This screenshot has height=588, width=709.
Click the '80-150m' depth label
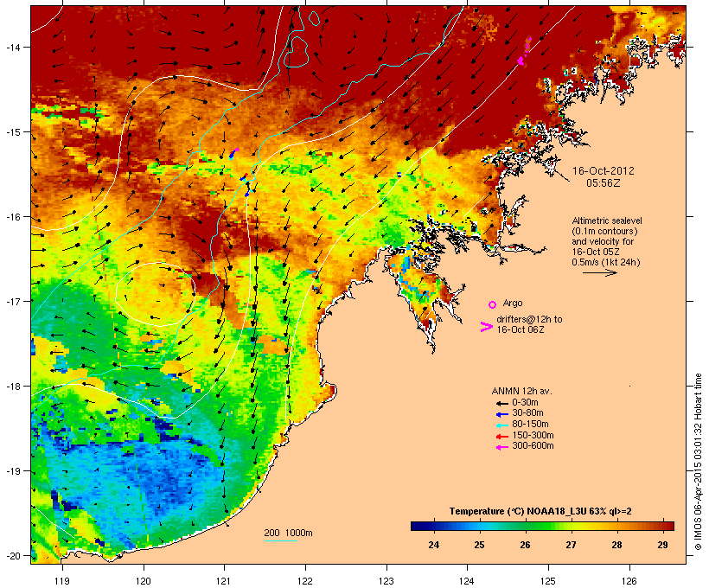coord(530,424)
